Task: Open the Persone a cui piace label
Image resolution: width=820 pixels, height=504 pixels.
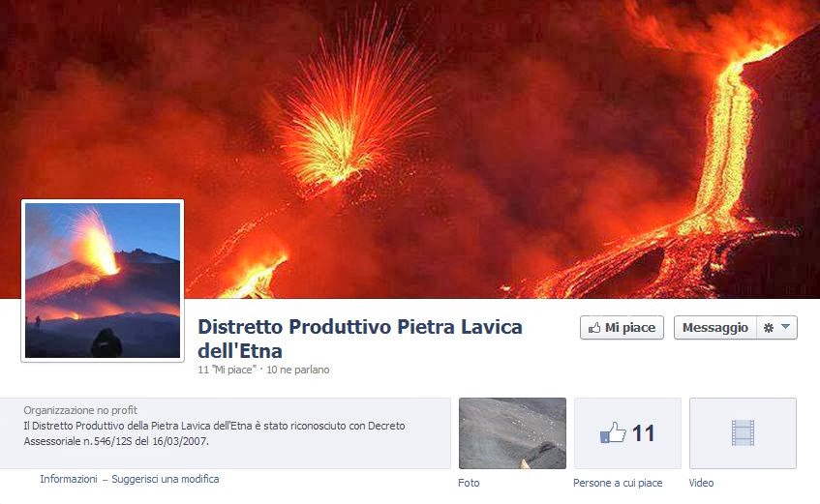Action: [618, 483]
